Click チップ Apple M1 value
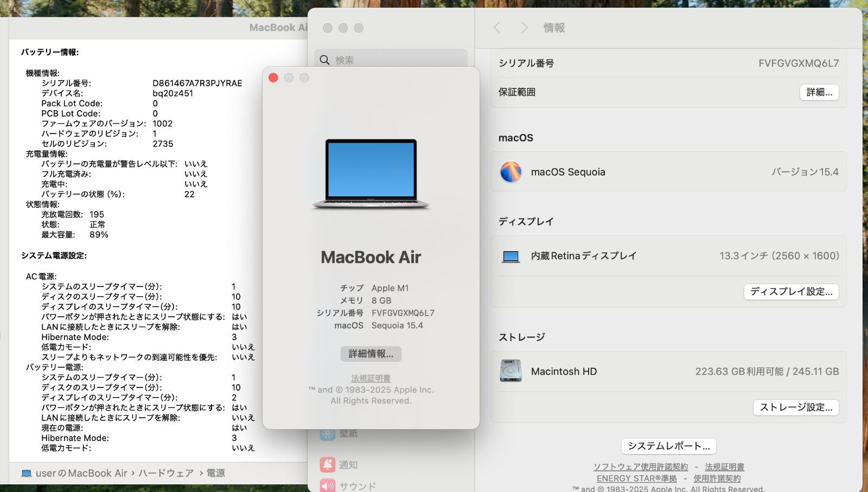Screen dimensions: 868x492 (x=390, y=288)
